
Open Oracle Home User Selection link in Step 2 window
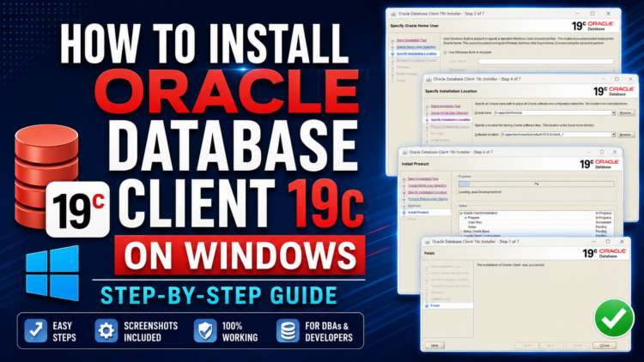[416, 47]
